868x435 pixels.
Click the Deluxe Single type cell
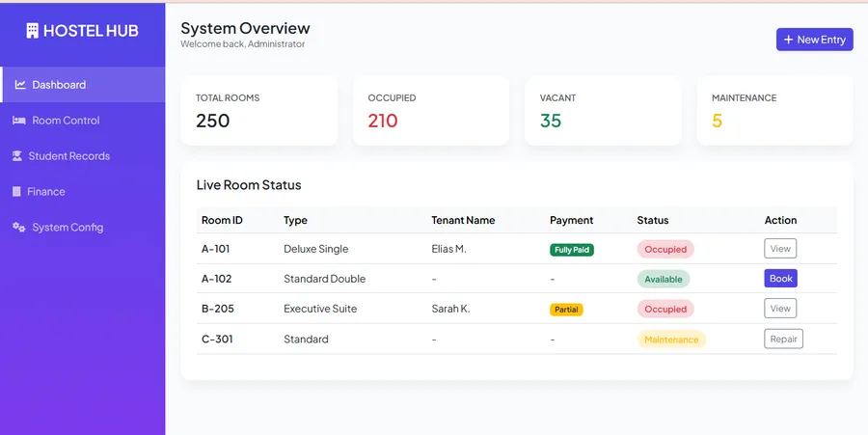coord(316,249)
